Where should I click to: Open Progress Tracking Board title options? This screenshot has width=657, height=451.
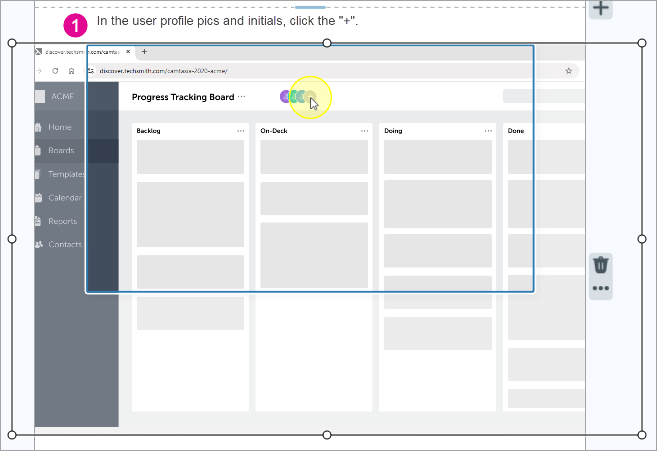[241, 97]
